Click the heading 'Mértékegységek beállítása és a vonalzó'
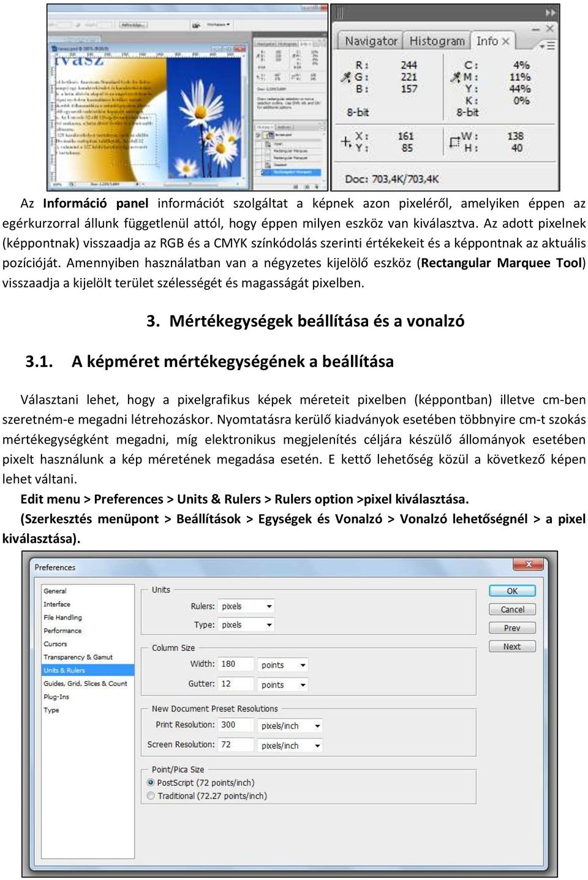The height and width of the screenshot is (880, 588). 317,321
